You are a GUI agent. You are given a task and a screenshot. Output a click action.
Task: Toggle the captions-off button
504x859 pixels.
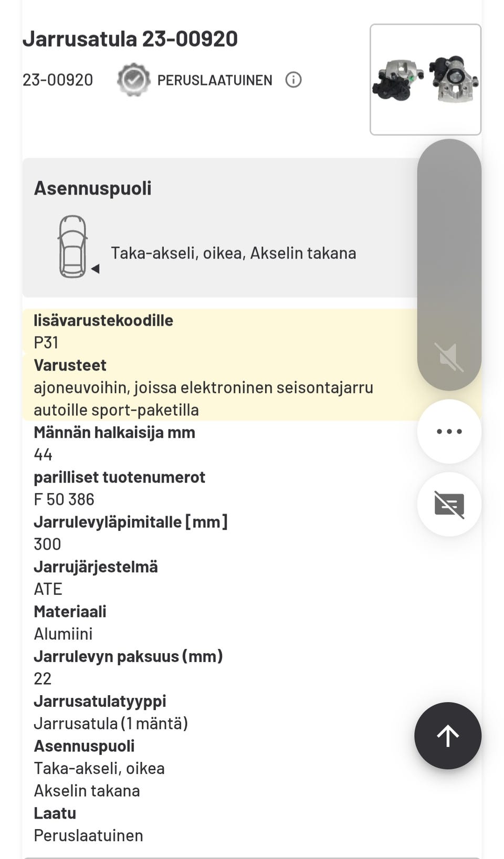(449, 504)
